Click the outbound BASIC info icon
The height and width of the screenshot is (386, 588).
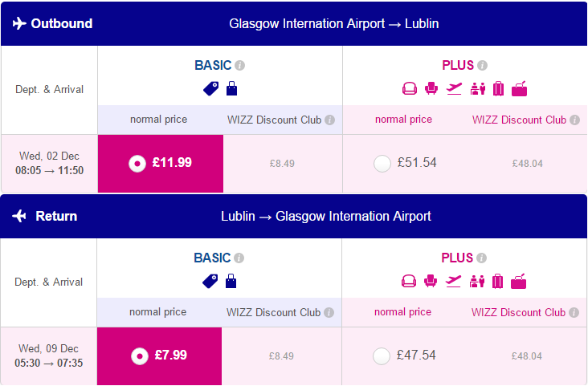click(x=239, y=66)
